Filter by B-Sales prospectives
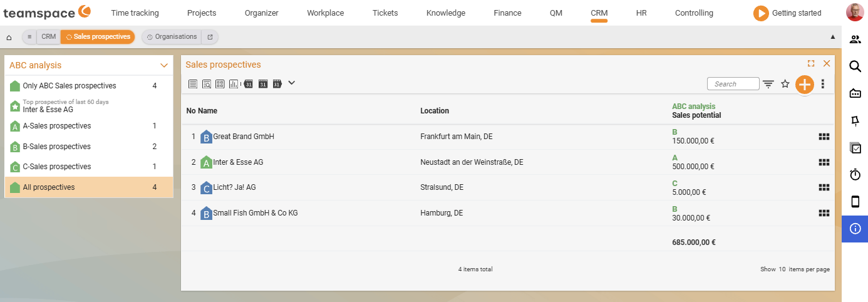This screenshot has width=868, height=302. click(89, 147)
